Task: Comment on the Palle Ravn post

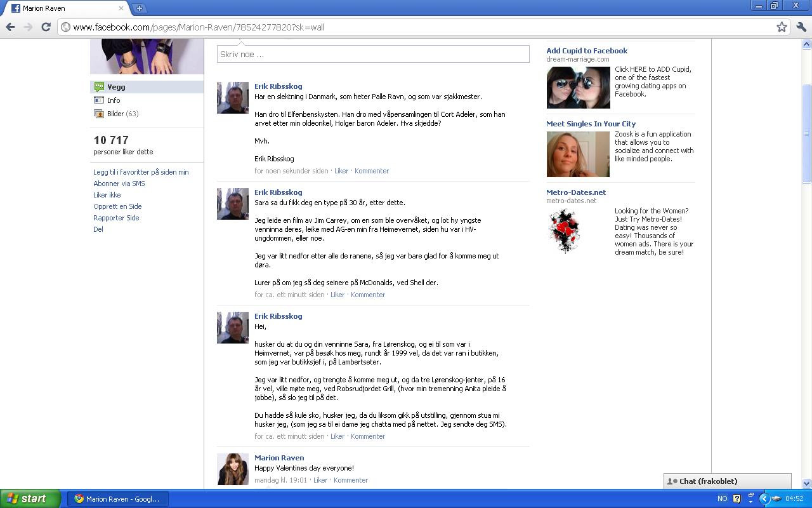Action: coord(372,171)
